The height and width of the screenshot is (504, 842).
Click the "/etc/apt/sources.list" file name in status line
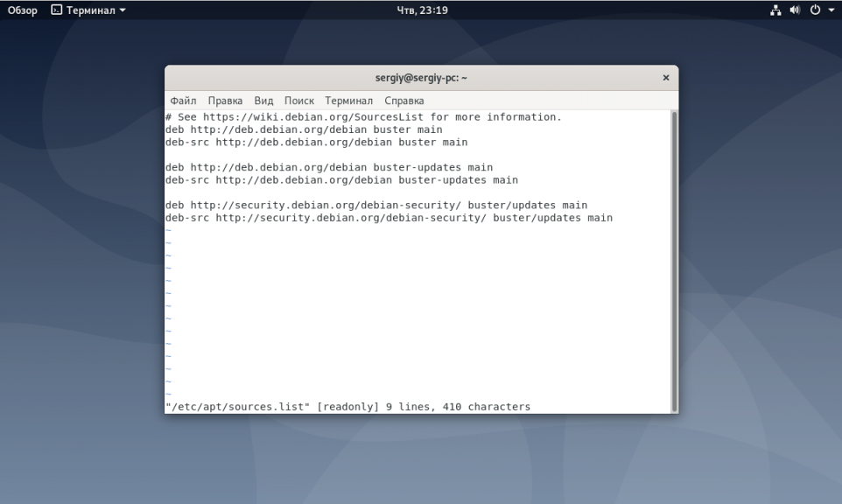(x=238, y=407)
